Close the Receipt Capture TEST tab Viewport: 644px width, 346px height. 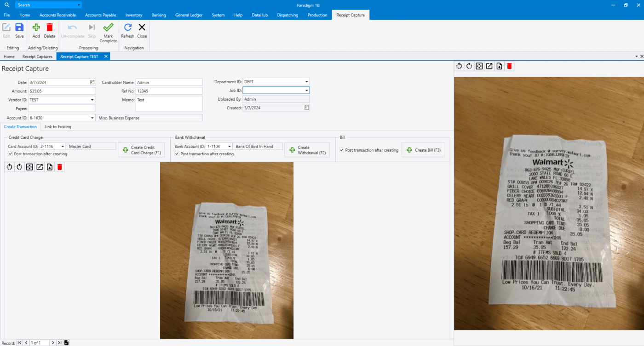tap(106, 57)
